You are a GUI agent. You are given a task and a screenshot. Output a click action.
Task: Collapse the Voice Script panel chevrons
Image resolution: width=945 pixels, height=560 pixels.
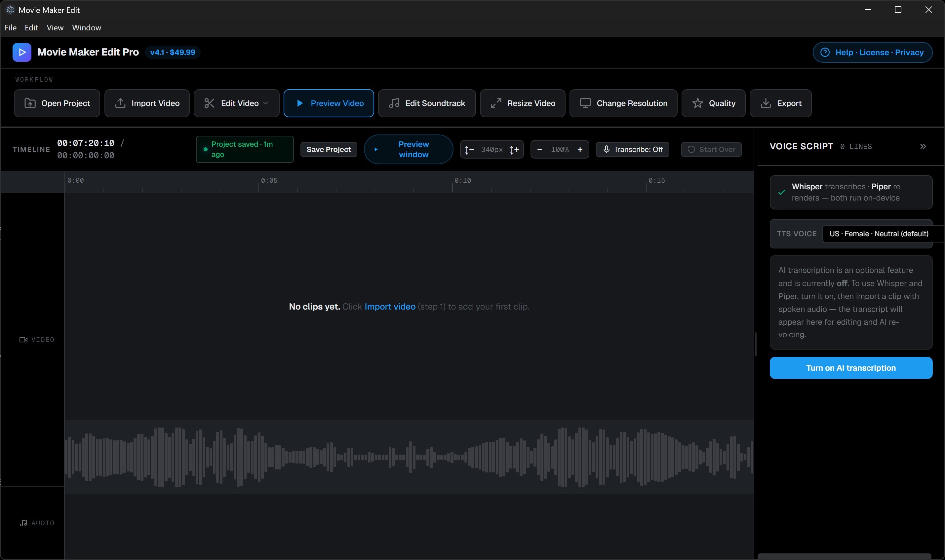pos(923,146)
